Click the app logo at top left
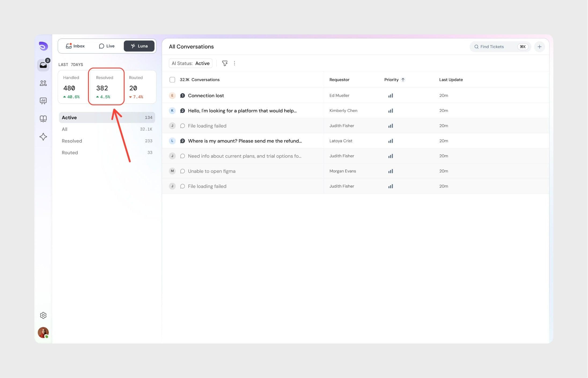 (43, 46)
